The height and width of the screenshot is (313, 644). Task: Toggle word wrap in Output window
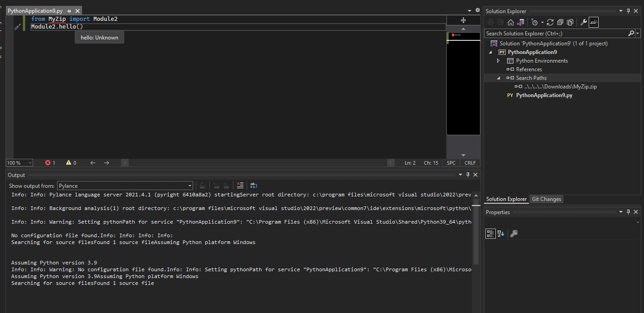[x=254, y=186]
